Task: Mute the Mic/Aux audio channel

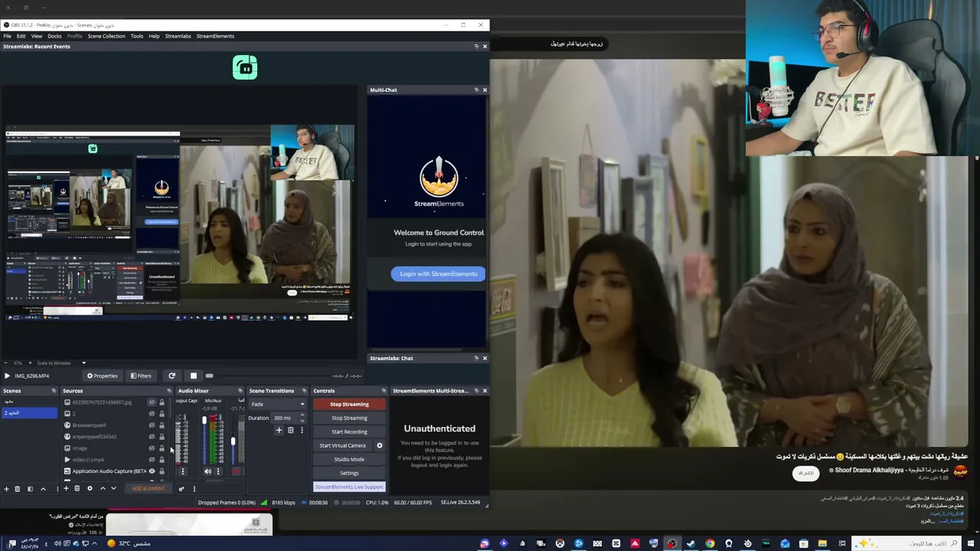Action: [207, 471]
